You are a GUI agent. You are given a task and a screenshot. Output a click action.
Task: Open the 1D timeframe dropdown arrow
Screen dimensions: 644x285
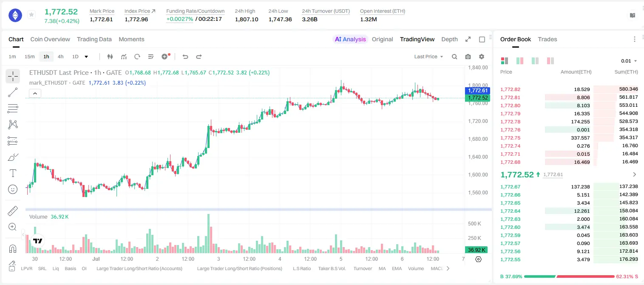tap(86, 57)
